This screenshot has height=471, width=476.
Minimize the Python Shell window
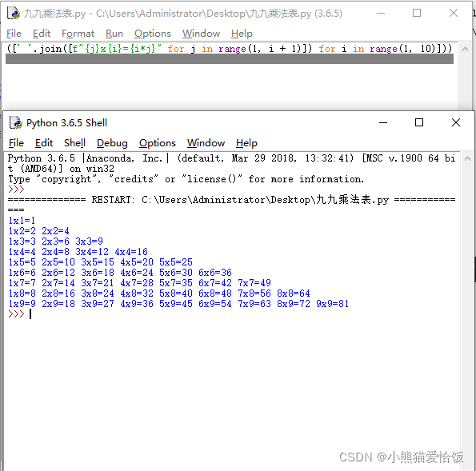tap(383, 122)
